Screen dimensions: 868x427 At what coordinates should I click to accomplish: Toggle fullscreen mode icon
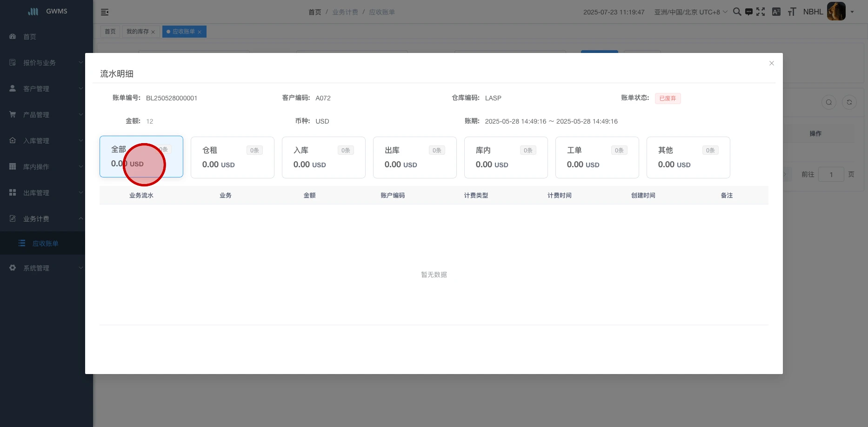click(x=761, y=12)
